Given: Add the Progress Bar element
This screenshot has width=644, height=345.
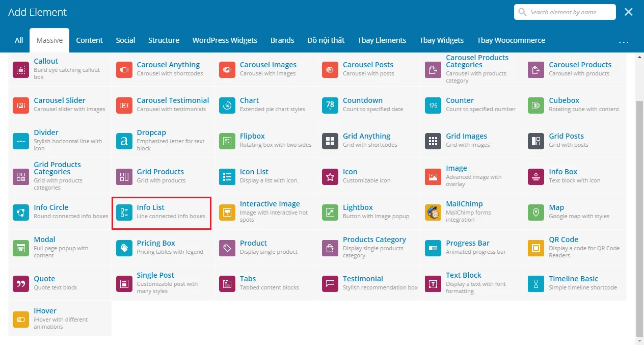Looking at the screenshot, I should [472, 248].
